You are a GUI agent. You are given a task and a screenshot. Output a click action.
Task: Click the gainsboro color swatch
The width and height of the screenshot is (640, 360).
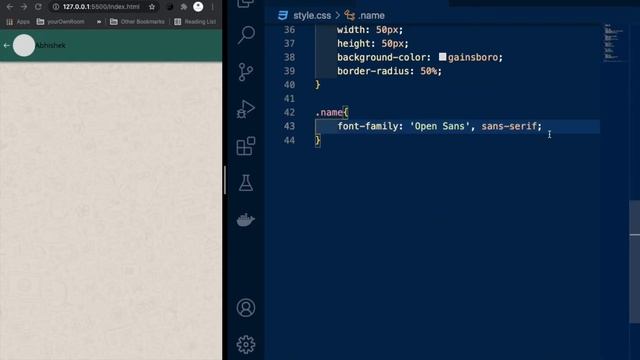442,57
